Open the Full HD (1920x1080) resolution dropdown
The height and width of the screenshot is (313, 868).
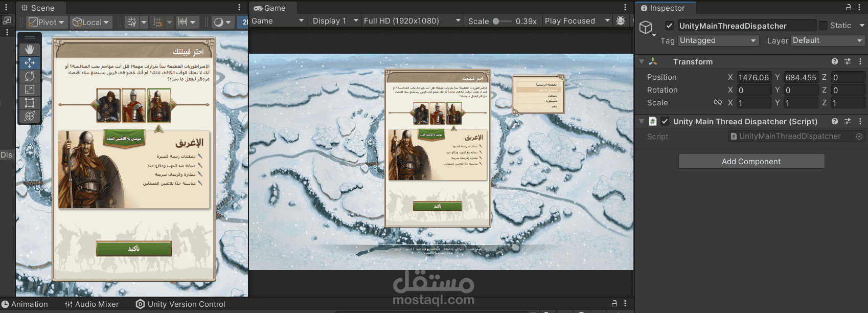412,21
